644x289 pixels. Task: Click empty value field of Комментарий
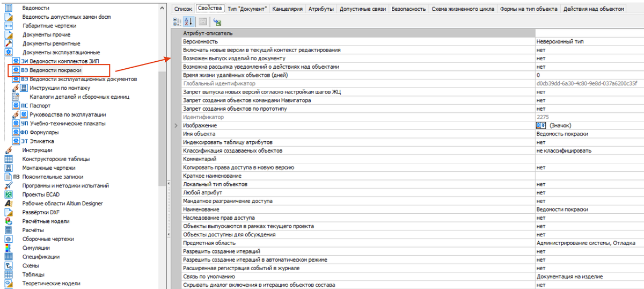(589, 159)
